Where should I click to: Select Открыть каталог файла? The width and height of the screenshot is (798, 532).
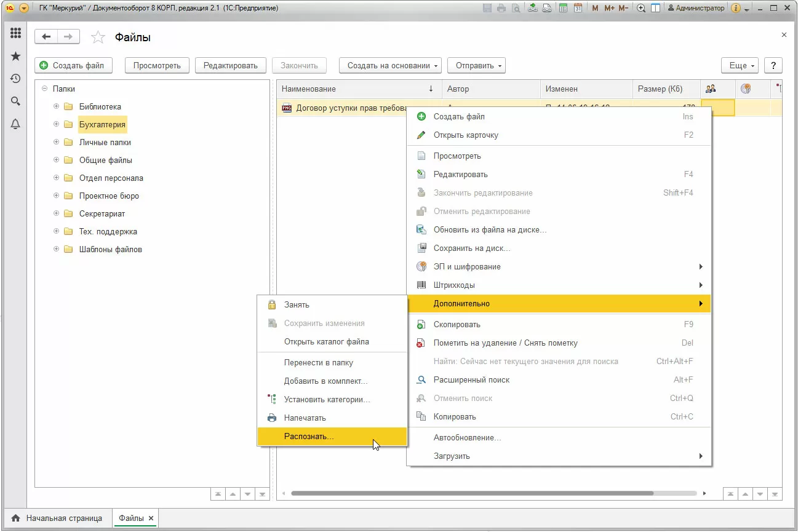332,341
